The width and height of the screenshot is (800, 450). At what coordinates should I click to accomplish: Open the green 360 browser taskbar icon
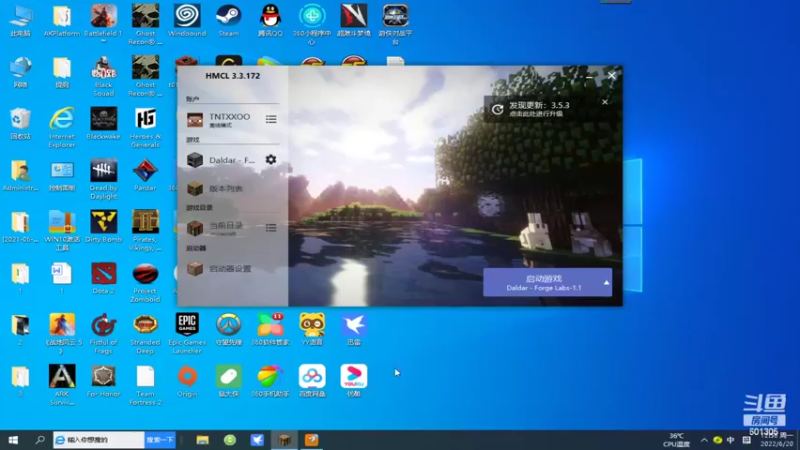(x=230, y=440)
